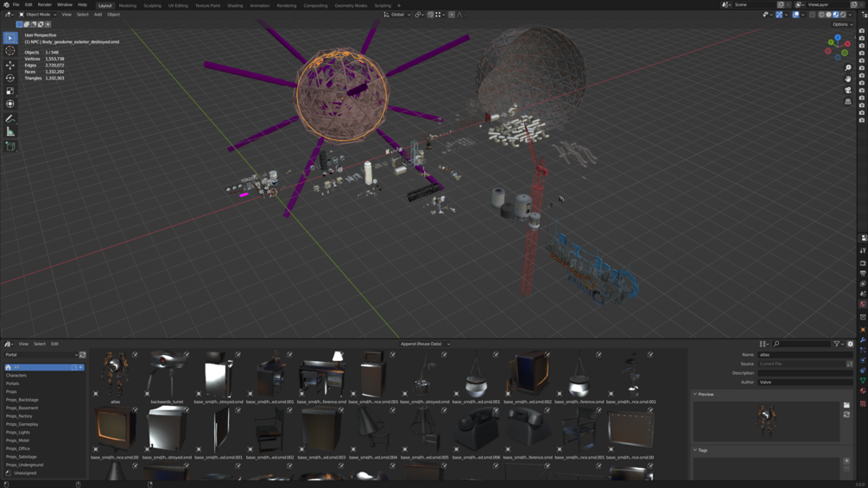Toggle show overlays button

795,15
